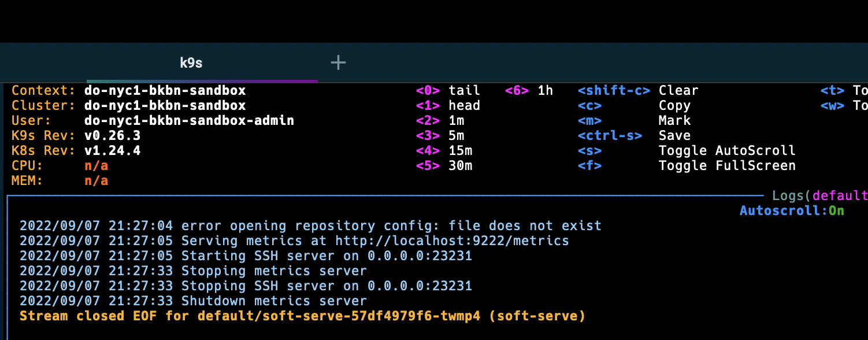The width and height of the screenshot is (868, 340).
Task: Clear the log output
Action: [678, 90]
